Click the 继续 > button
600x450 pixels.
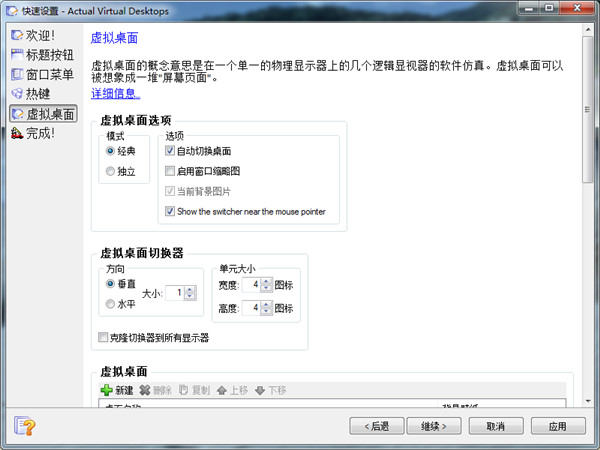tap(438, 426)
